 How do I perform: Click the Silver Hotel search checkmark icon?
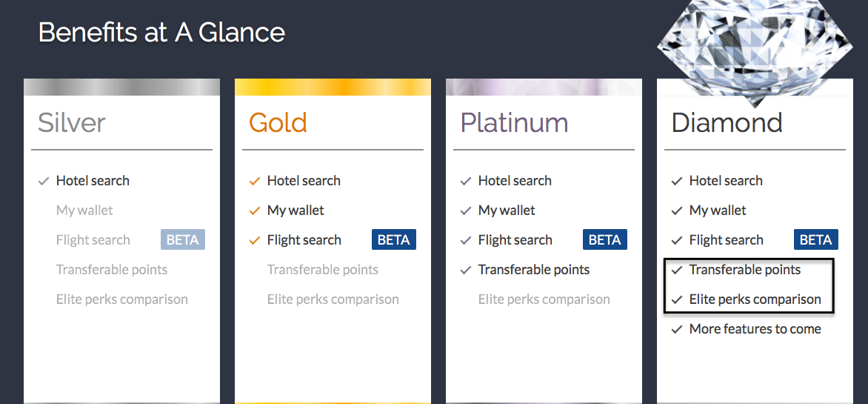(x=44, y=181)
